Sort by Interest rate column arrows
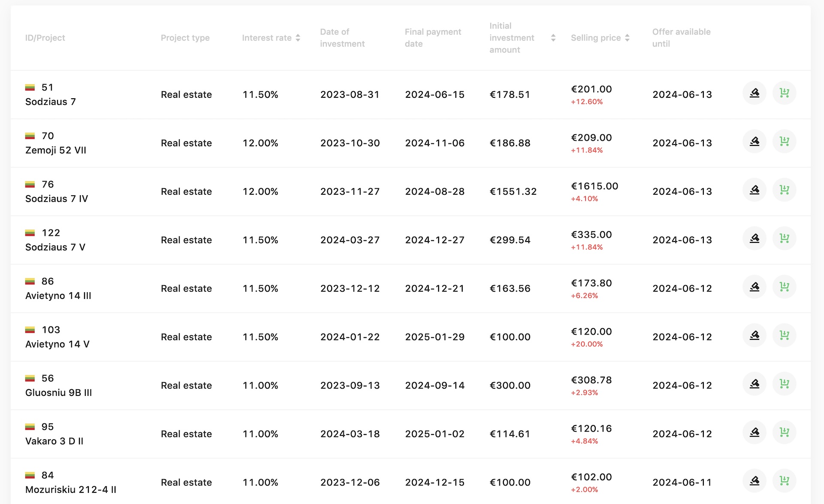The height and width of the screenshot is (504, 824). click(x=298, y=38)
